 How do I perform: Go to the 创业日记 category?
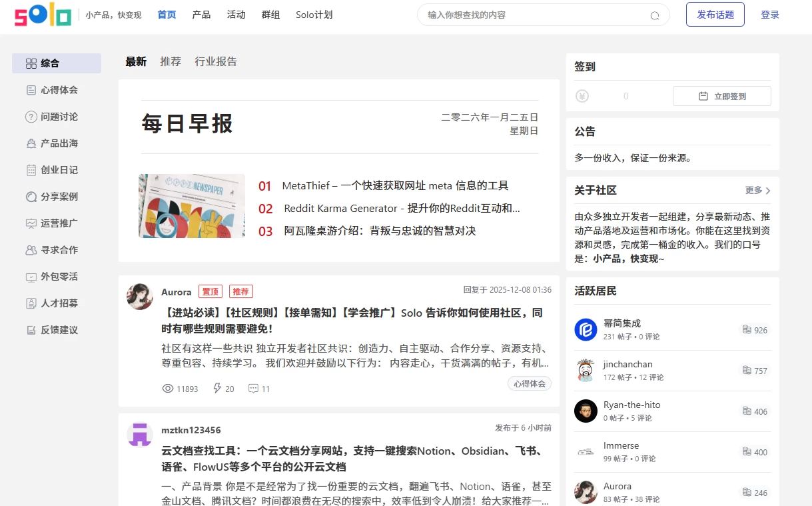click(x=59, y=170)
